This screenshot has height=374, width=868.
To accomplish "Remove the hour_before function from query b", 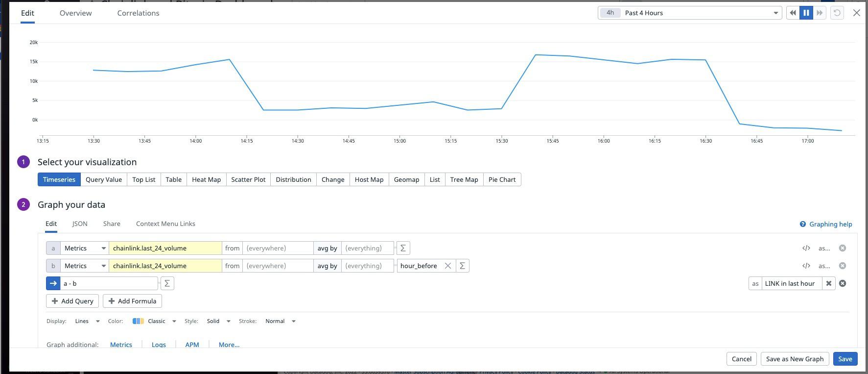I will [x=447, y=266].
